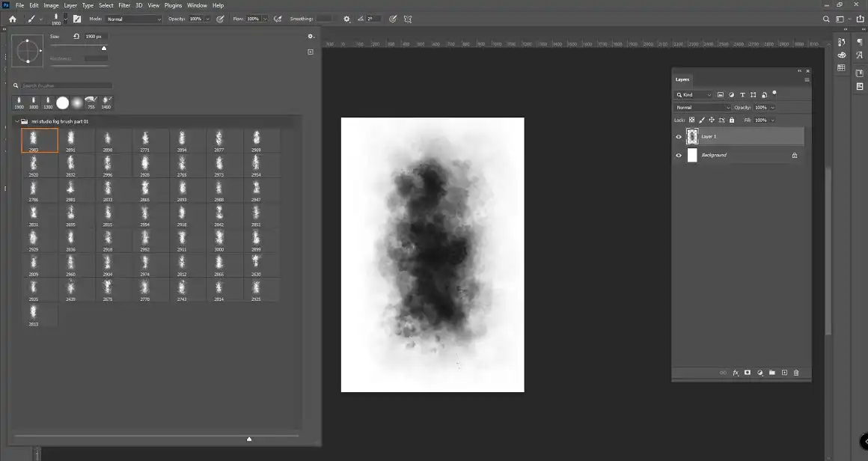868x461 pixels.
Task: Open the Filter menu
Action: 125,4
